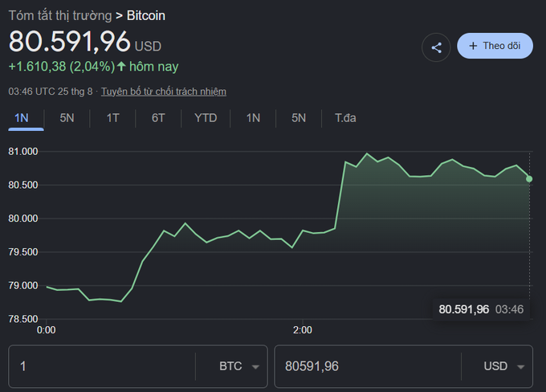The height and width of the screenshot is (392, 546).
Task: Click the green up arrow beside hôm nay
Action: pyautogui.click(x=121, y=66)
